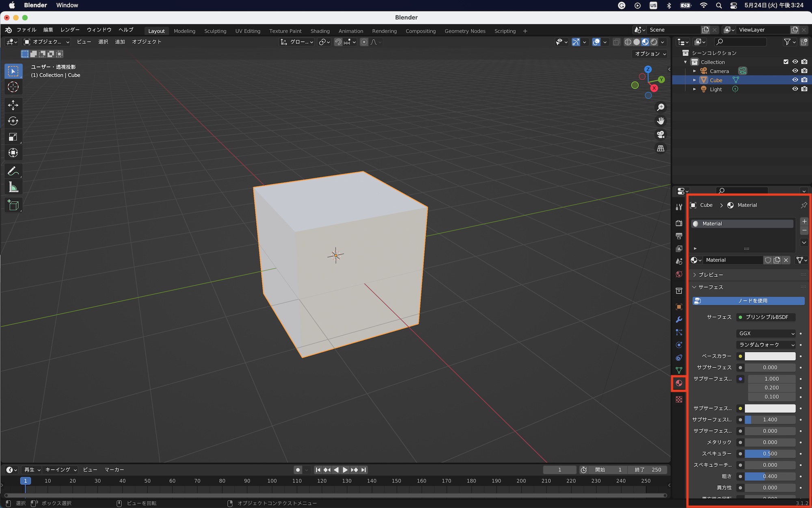Open the ランダムウォーク subsurface method dropdown
The width and height of the screenshot is (812, 508).
[766, 345]
